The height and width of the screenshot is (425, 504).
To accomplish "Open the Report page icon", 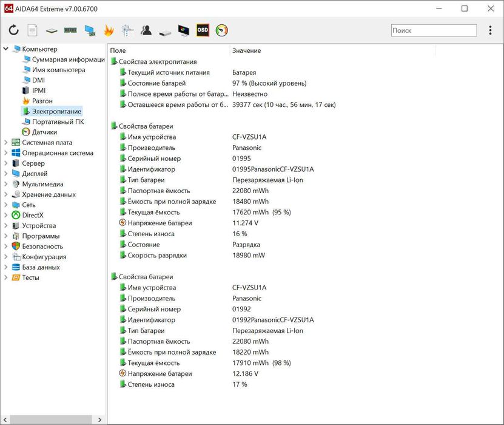I will [32, 30].
